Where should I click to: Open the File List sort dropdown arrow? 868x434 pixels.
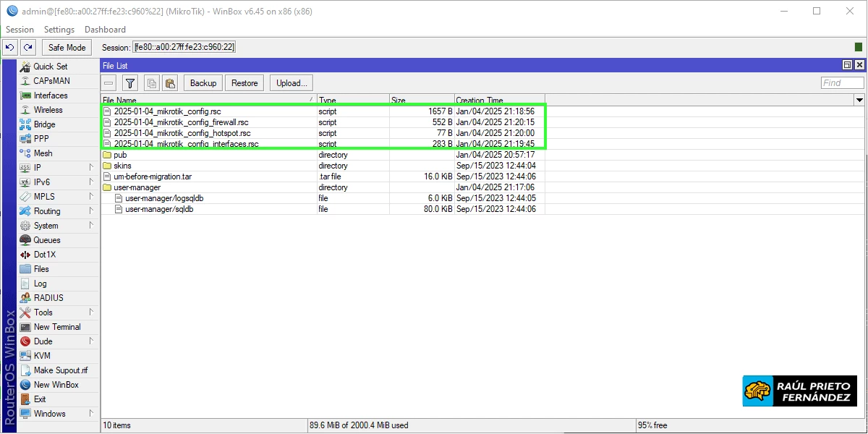point(859,99)
